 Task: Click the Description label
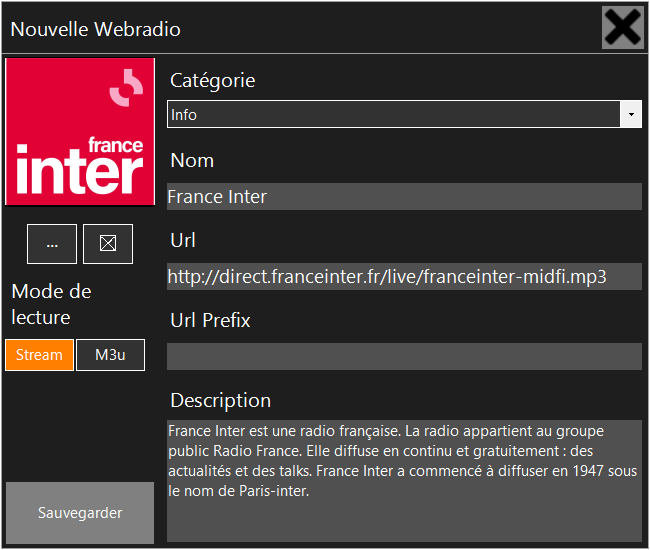[x=221, y=401]
